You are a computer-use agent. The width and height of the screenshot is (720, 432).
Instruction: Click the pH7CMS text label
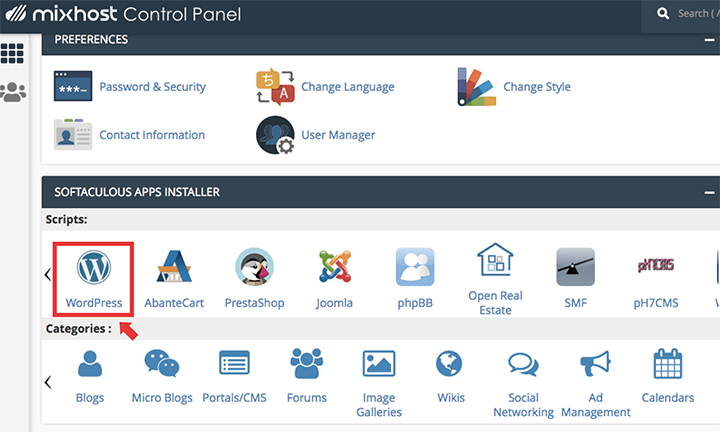tap(656, 303)
